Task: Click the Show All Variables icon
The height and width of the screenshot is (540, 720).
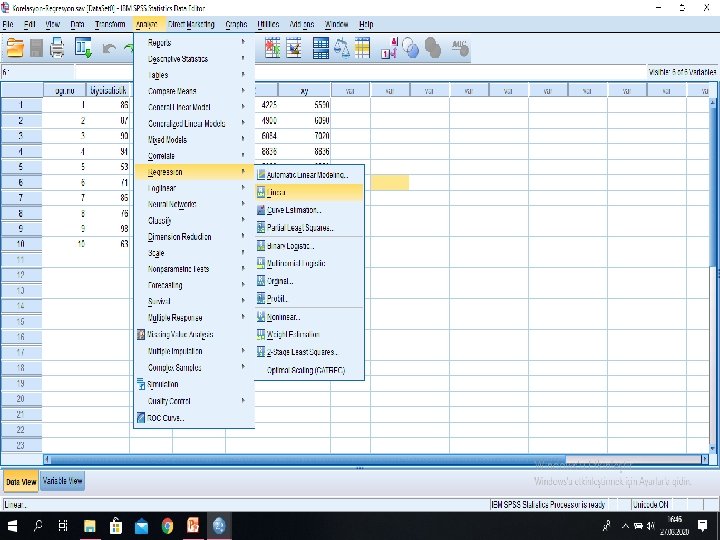Action: (433, 48)
